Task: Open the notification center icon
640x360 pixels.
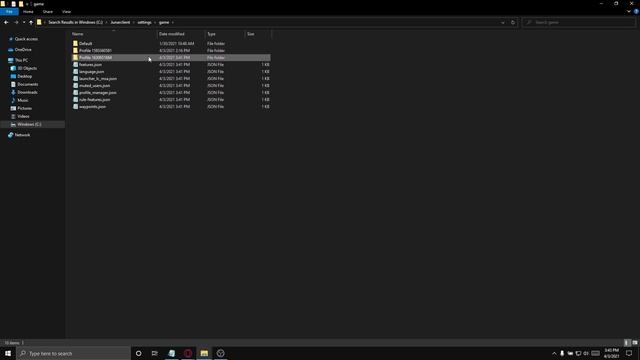Action: [x=629, y=353]
